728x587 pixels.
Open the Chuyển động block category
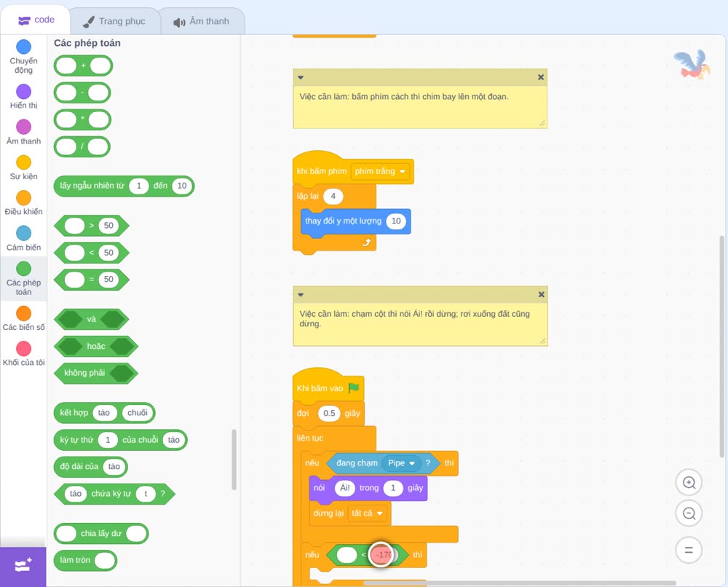click(x=23, y=57)
